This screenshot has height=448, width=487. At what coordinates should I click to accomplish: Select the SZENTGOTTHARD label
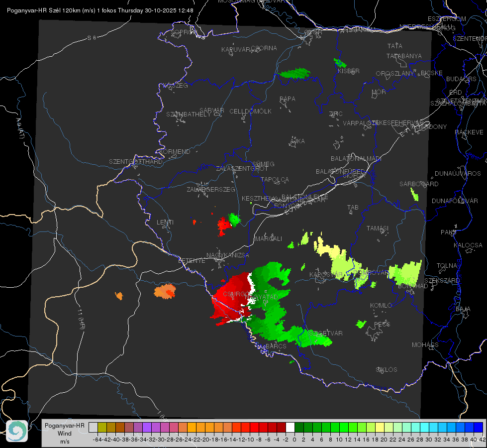(136, 162)
